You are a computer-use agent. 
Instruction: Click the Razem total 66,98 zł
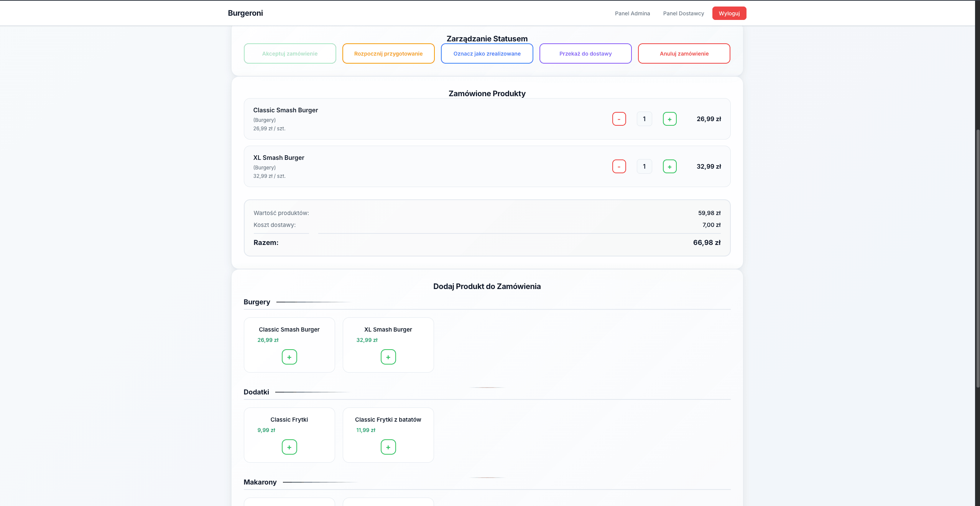(x=707, y=243)
